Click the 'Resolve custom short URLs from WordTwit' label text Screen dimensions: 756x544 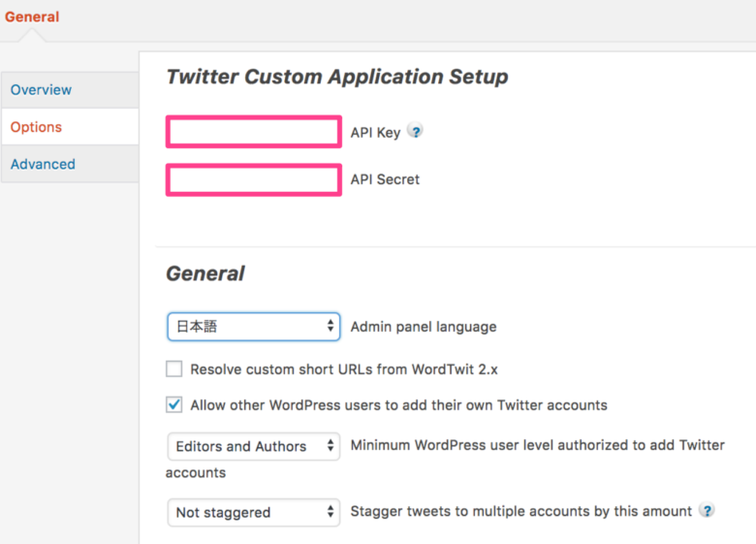[332, 369]
